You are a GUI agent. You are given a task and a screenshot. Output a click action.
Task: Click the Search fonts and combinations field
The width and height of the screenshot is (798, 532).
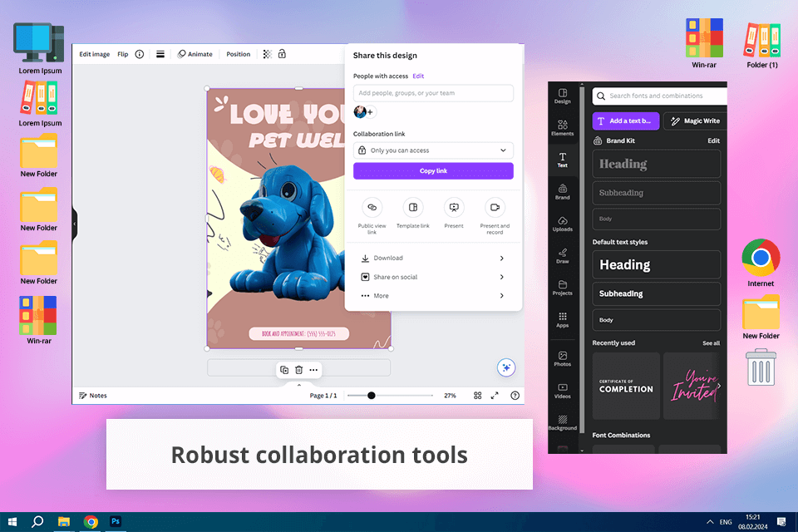[x=659, y=96]
